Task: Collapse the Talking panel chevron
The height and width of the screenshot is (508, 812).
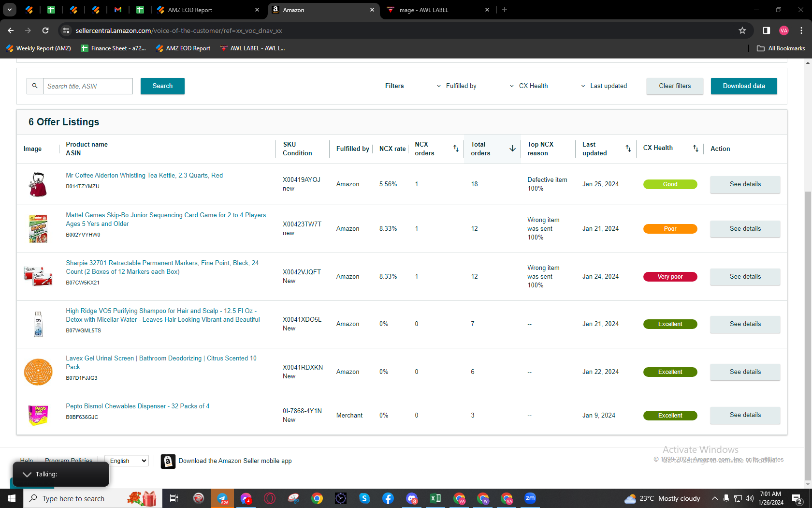Action: coord(27,475)
